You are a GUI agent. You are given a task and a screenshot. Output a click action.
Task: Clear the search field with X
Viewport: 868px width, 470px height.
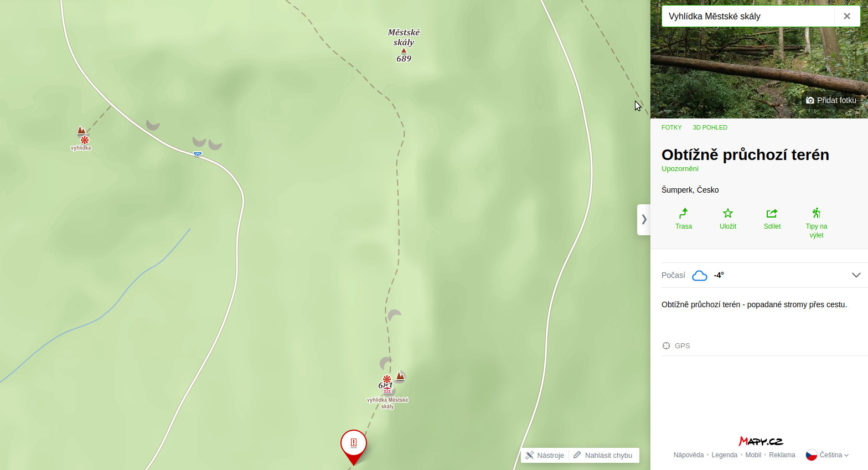(847, 16)
